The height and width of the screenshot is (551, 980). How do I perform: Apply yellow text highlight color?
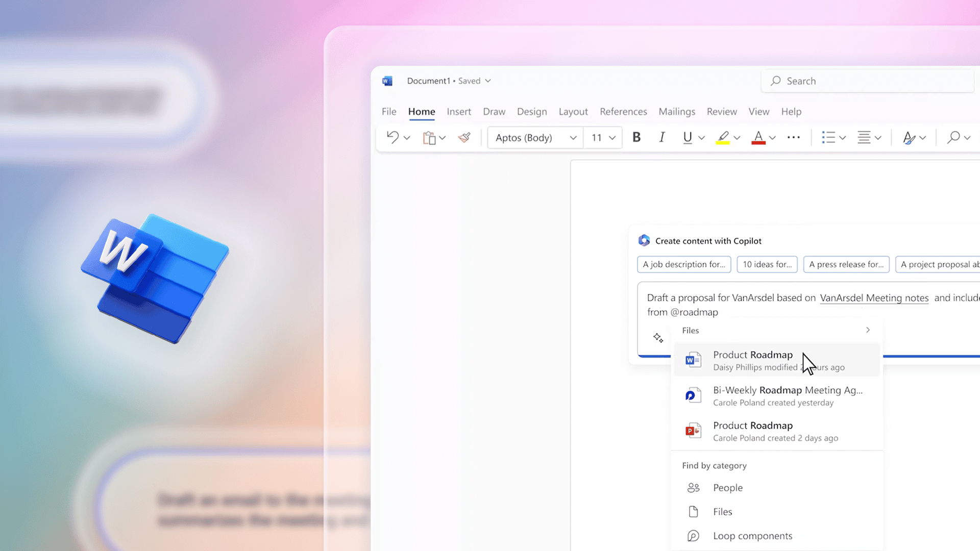coord(722,137)
